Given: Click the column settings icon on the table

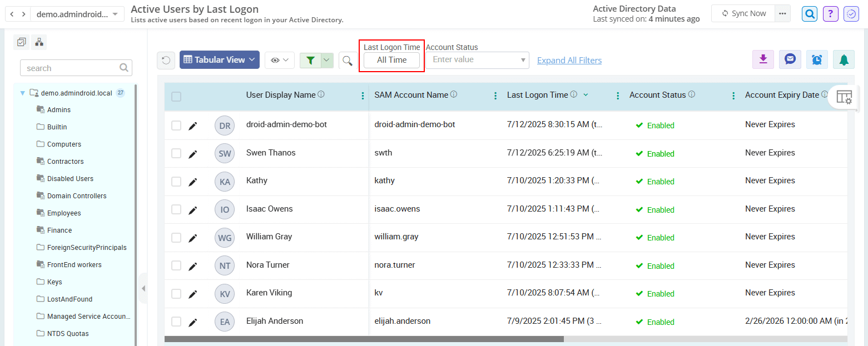Looking at the screenshot, I should coord(845,97).
